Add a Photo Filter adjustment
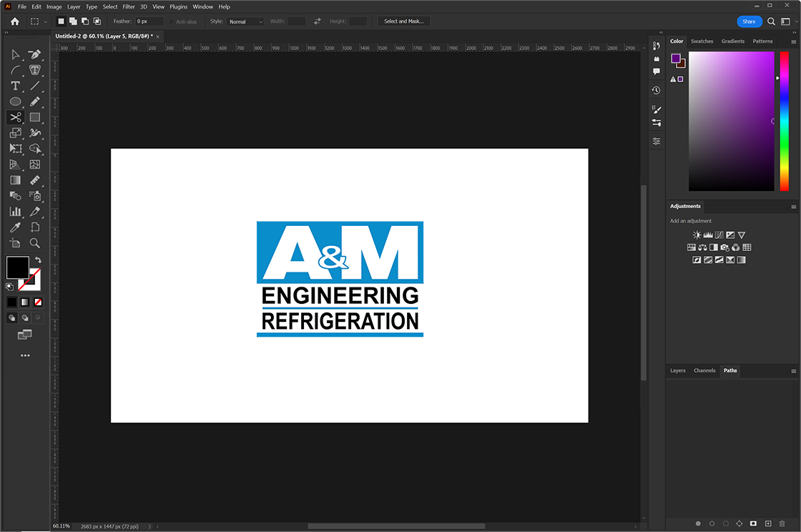 point(725,247)
